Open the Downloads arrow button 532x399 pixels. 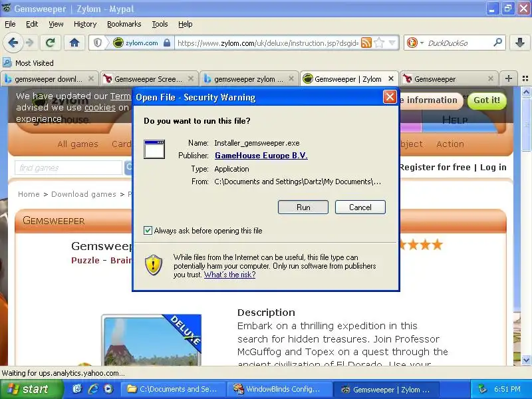point(520,43)
